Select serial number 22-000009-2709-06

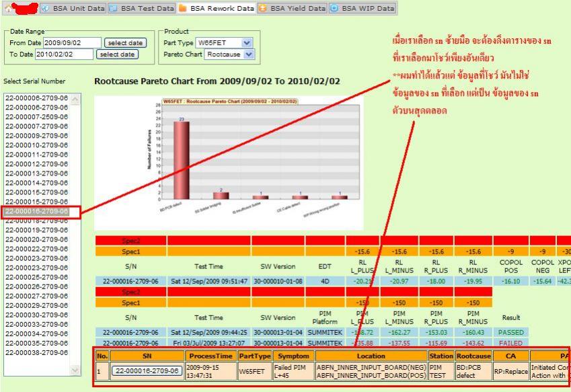point(37,136)
